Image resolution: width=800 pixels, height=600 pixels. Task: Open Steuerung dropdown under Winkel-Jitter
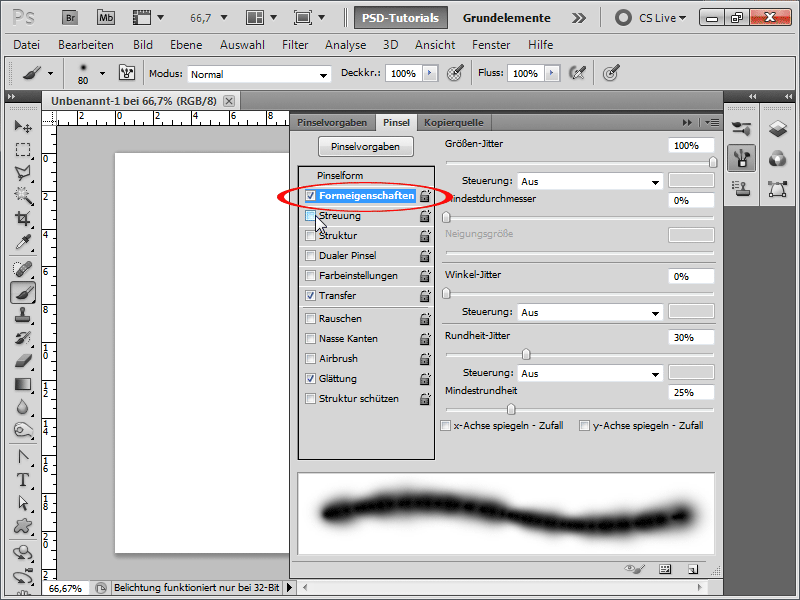590,313
